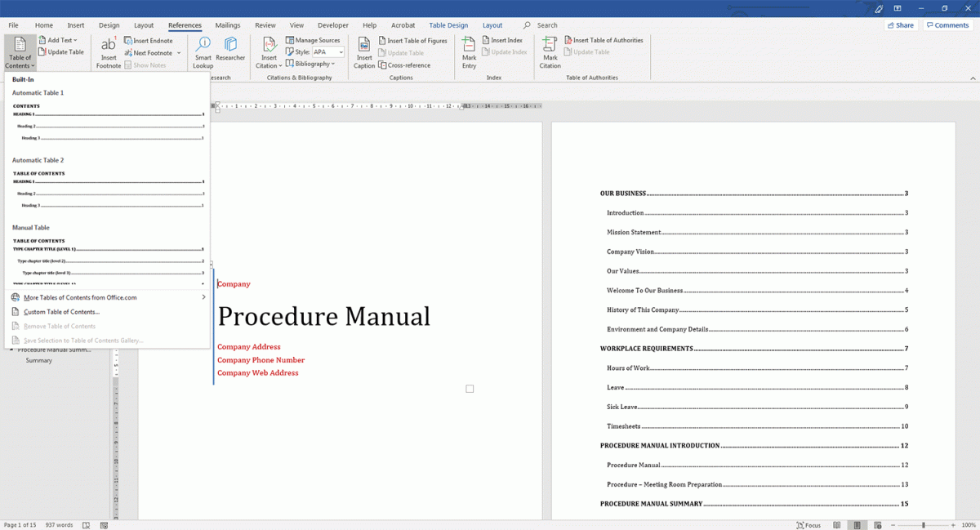Image resolution: width=980 pixels, height=530 pixels.
Task: Expand More Tables of Contents from Office.com
Action: [107, 297]
